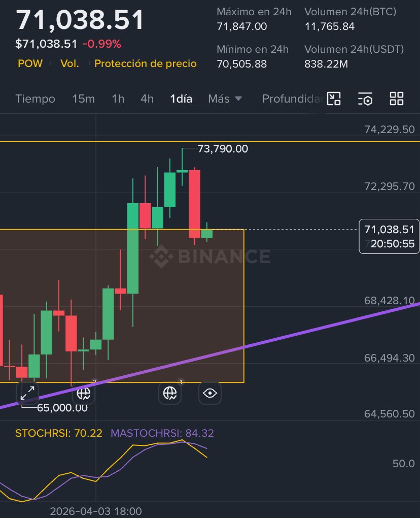Tap news globe icon above 65,000.00 label
The width and height of the screenshot is (420, 518).
[x=84, y=393]
